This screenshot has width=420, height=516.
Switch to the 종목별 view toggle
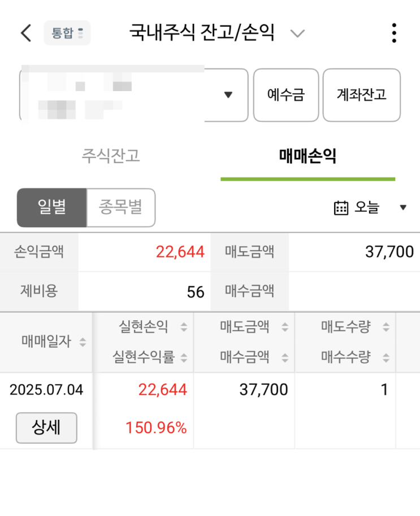[120, 207]
